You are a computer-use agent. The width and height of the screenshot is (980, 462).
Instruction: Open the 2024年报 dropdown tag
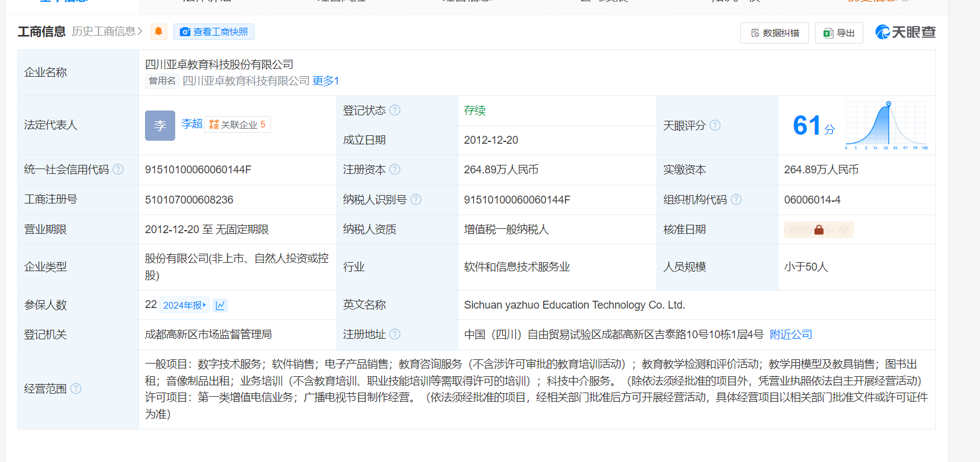pyautogui.click(x=185, y=306)
